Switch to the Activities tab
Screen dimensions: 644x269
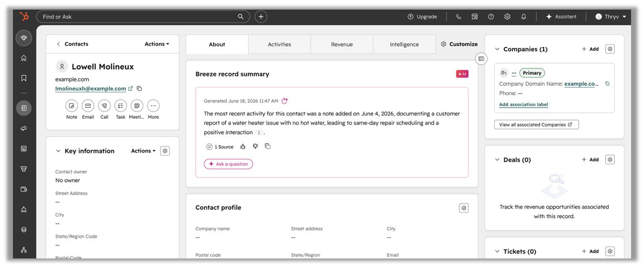click(279, 45)
